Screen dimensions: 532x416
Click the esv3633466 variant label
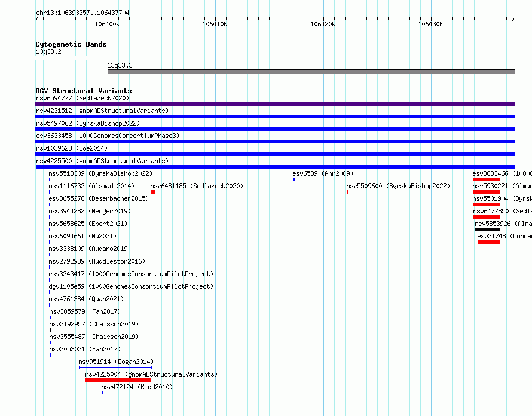click(502, 173)
